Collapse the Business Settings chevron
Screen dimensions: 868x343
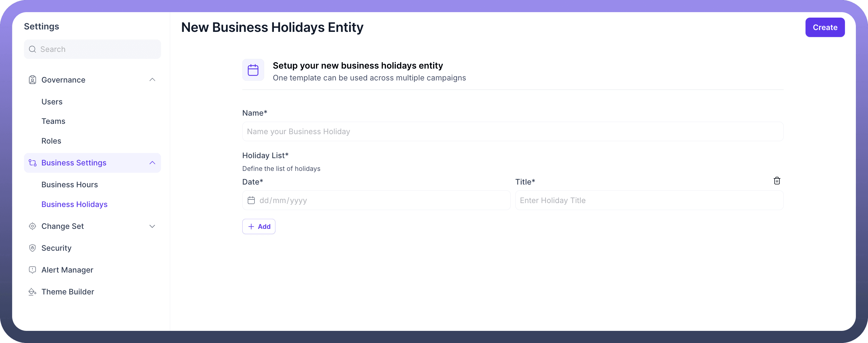tap(152, 163)
